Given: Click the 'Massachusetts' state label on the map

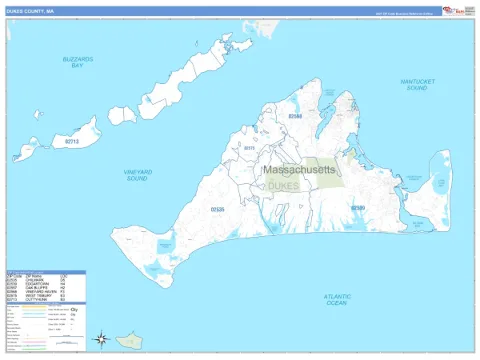Looking at the screenshot, I should click(299, 170).
